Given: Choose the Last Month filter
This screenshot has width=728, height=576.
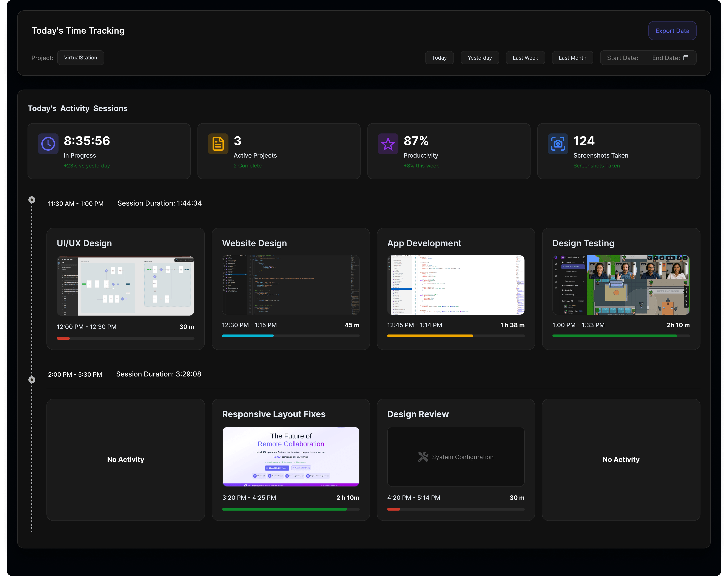Looking at the screenshot, I should click(x=572, y=58).
